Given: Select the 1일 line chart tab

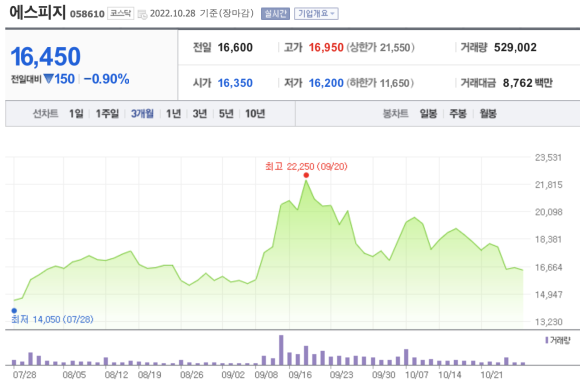Looking at the screenshot, I should tap(76, 114).
